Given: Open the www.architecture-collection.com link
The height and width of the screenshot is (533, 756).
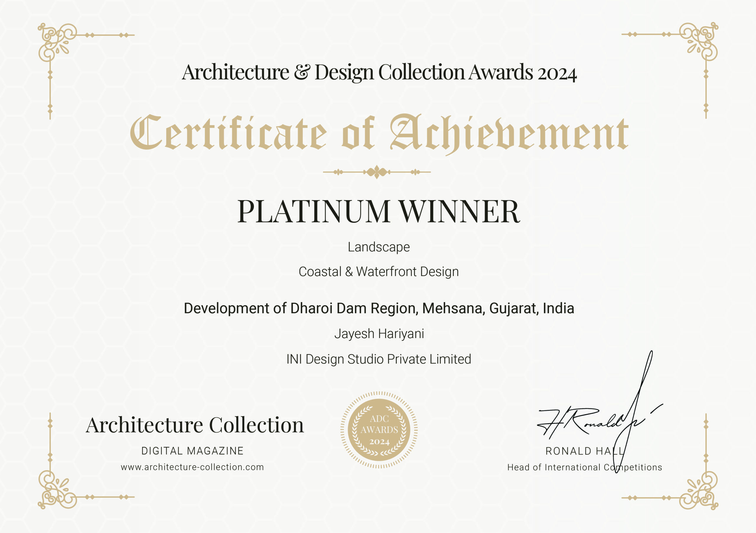Looking at the screenshot, I should coord(192,467).
